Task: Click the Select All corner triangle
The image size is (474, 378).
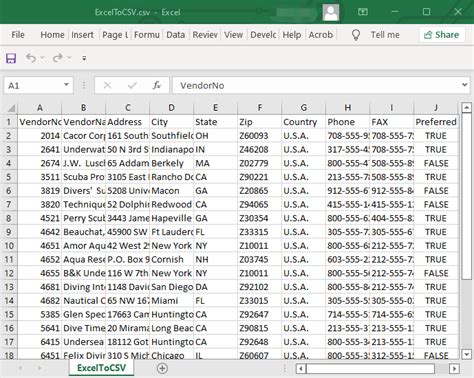Action: (x=11, y=108)
